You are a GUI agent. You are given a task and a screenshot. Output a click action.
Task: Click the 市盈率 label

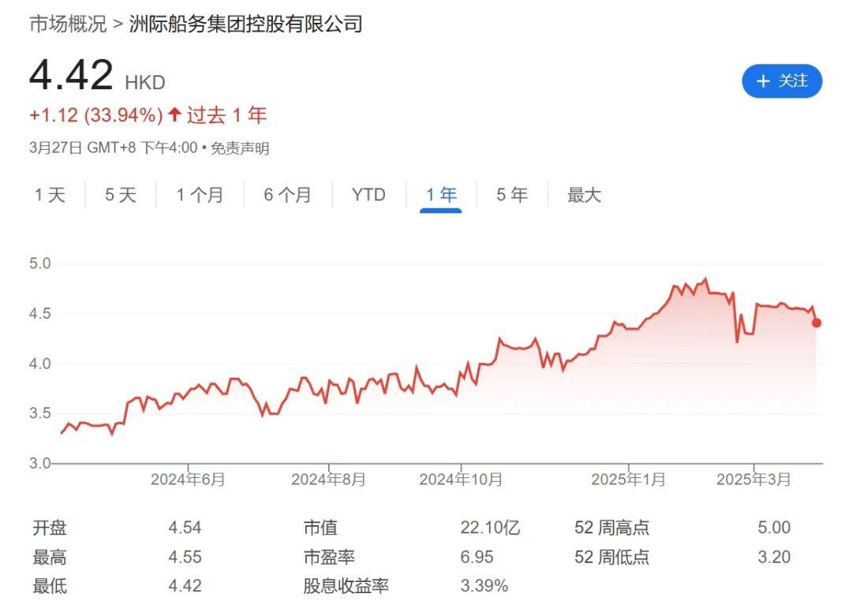[x=329, y=557]
